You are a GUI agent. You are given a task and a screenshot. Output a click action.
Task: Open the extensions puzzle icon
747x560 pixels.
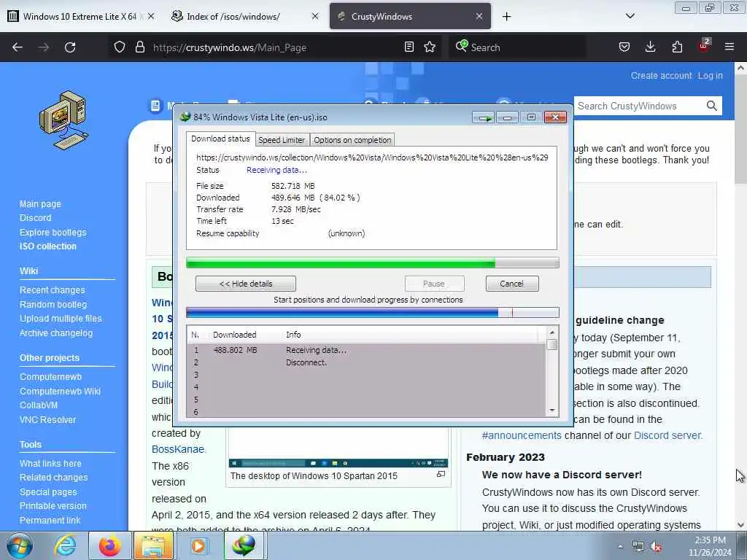coord(677,47)
